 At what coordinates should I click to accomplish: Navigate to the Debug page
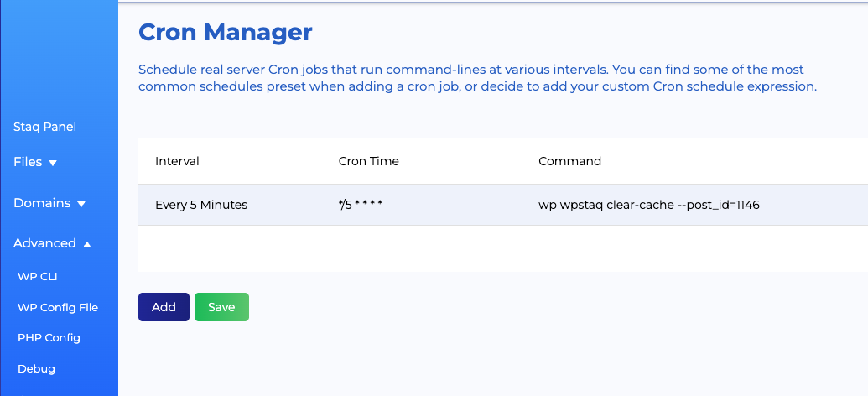tap(36, 368)
